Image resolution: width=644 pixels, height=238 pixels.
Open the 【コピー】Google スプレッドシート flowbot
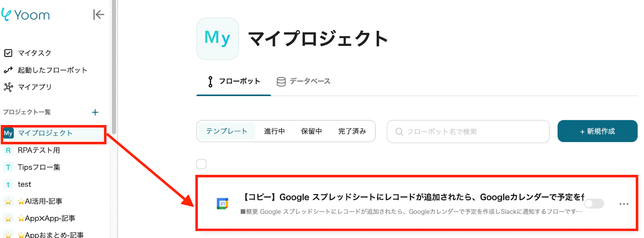pyautogui.click(x=411, y=197)
